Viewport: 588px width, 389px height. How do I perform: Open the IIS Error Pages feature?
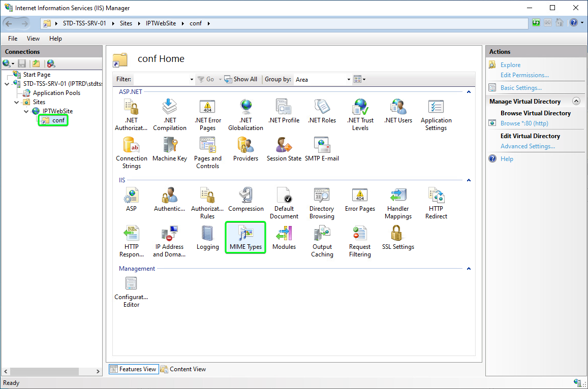point(360,200)
